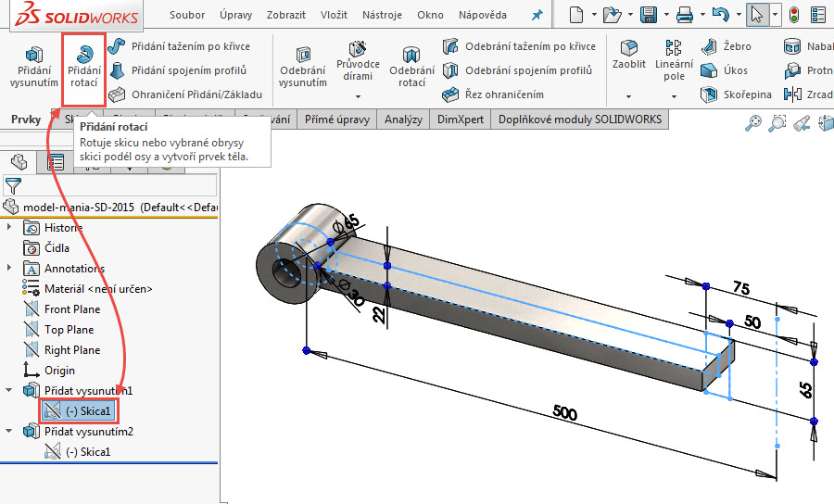Screen dimensions: 834x504
Task: Click the Save floppy disk icon
Action: pyautogui.click(x=649, y=15)
